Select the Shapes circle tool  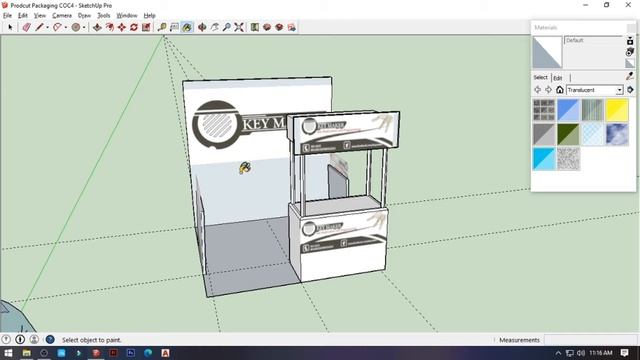pyautogui.click(x=76, y=27)
